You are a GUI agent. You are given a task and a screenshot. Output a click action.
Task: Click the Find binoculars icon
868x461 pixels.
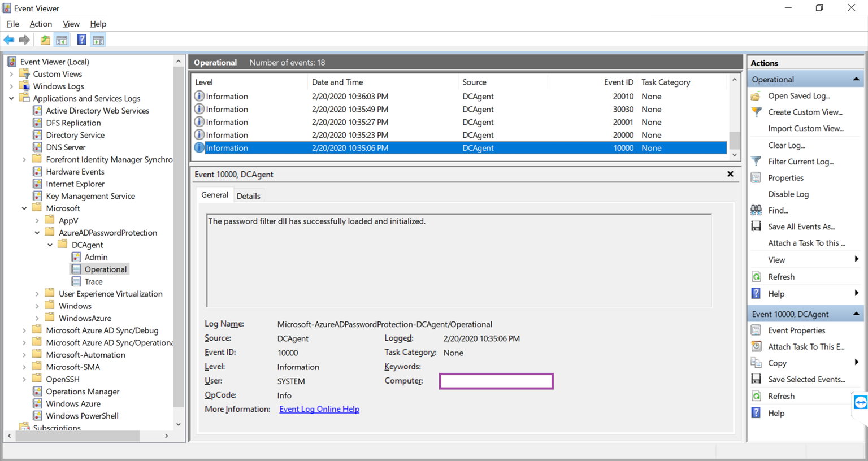756,210
